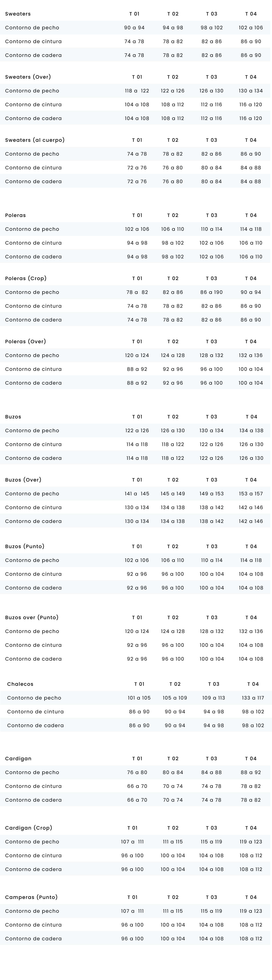Click the "Camperas (Punto)" section title
The width and height of the screenshot is (272, 980).
pos(31,897)
